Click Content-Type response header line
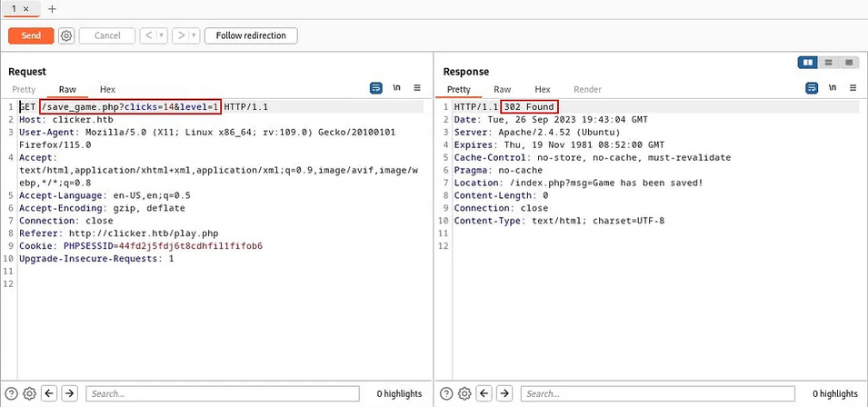This screenshot has height=407, width=868. pyautogui.click(x=559, y=221)
